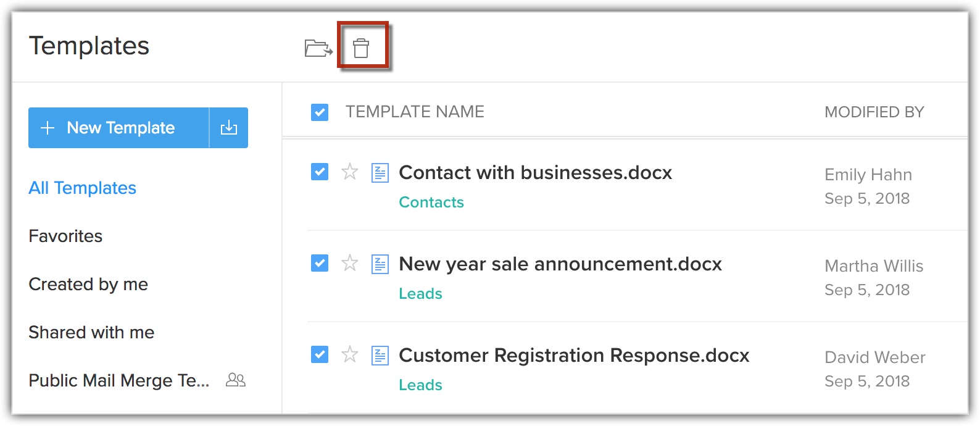
Task: Click the Contacts module link
Action: (x=431, y=202)
